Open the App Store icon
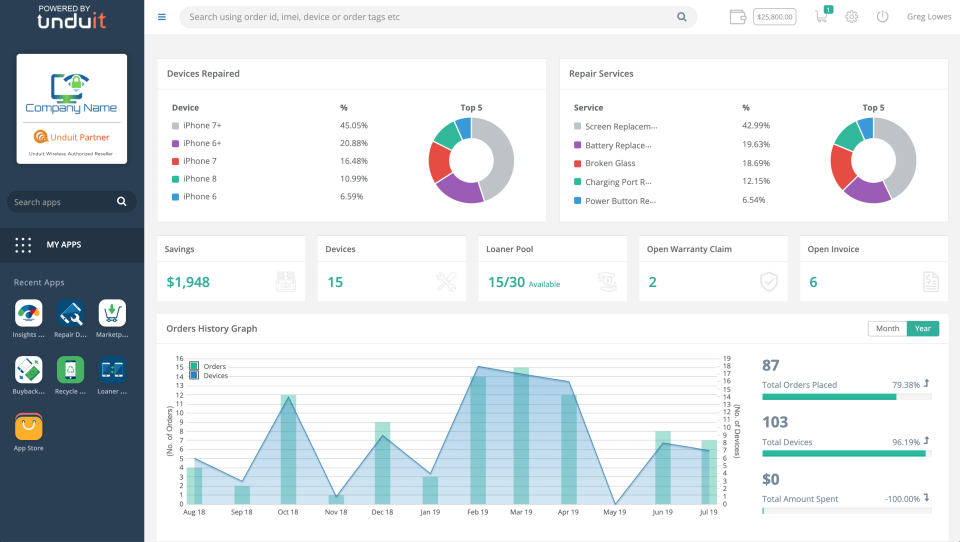Screen dimensions: 960x542 [x=29, y=427]
